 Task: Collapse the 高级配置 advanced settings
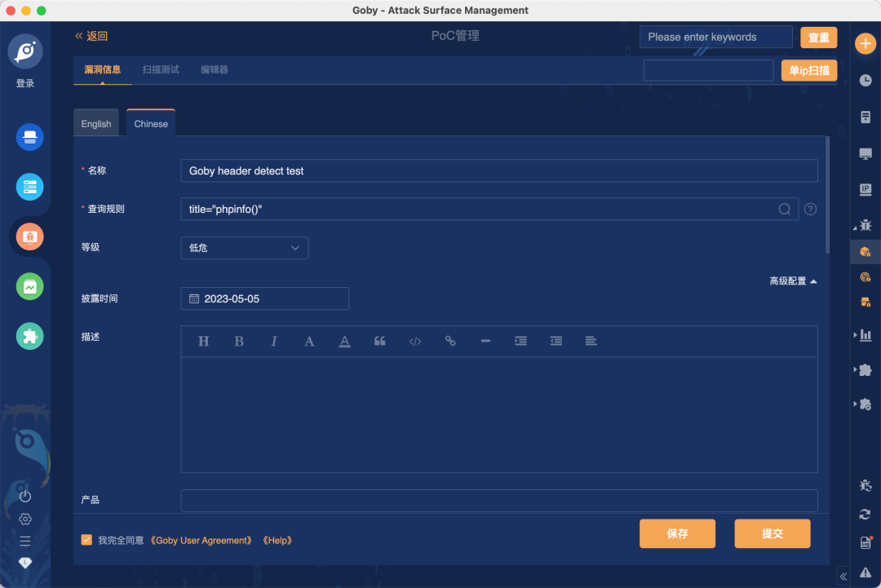click(793, 281)
